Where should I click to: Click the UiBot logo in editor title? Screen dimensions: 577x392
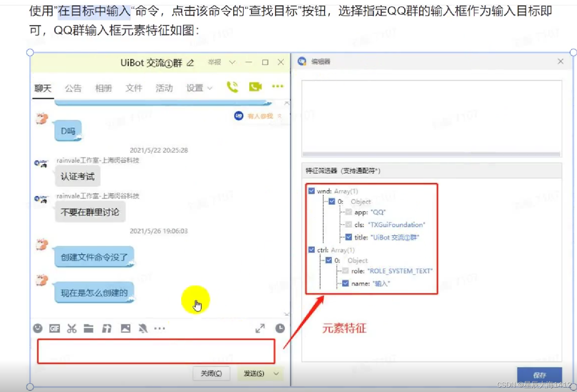coord(302,61)
